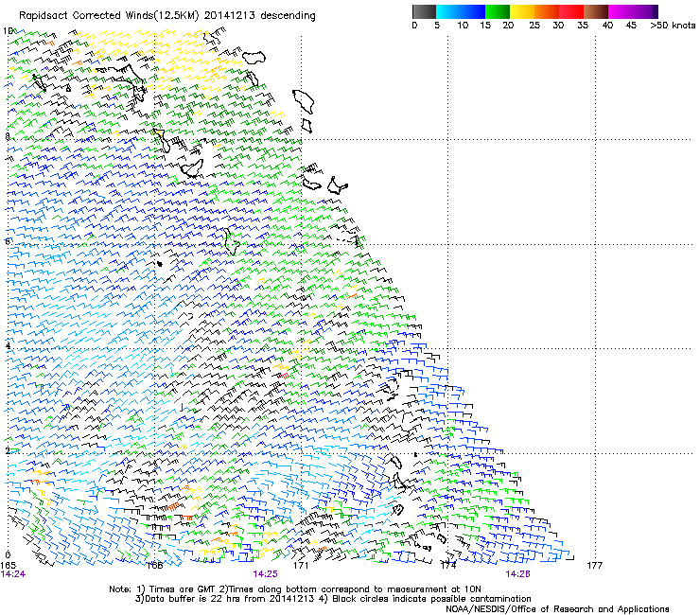Select the green 15-20 knots legend swatch
Viewport: 700px width, 615px height.
pyautogui.click(x=498, y=11)
